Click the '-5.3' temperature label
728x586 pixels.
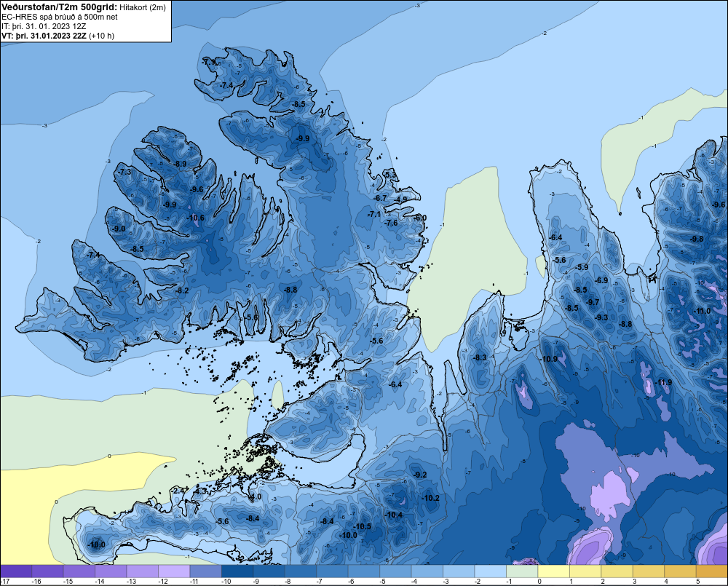[391, 175]
